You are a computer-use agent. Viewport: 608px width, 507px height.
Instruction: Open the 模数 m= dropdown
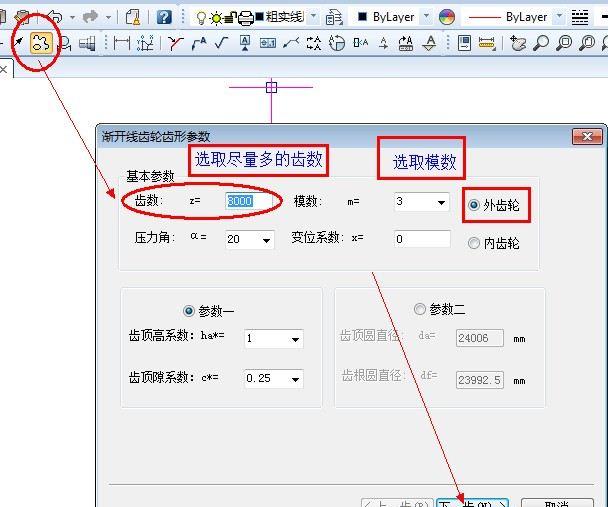pos(441,202)
